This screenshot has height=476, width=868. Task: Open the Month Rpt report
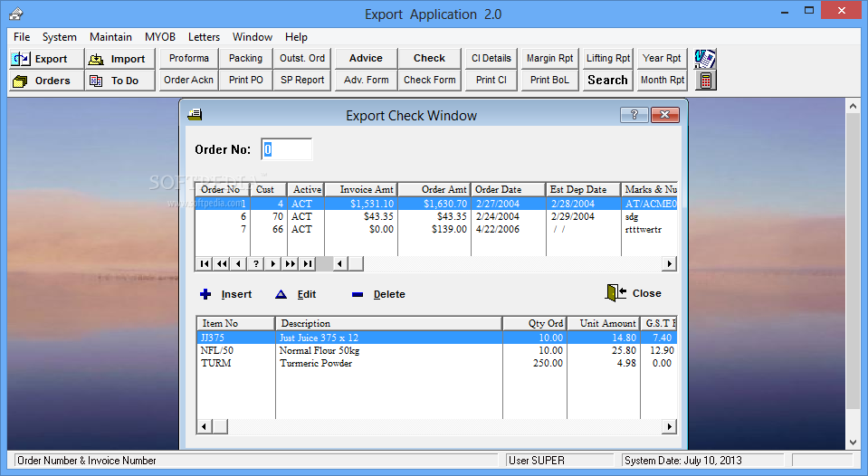(662, 80)
